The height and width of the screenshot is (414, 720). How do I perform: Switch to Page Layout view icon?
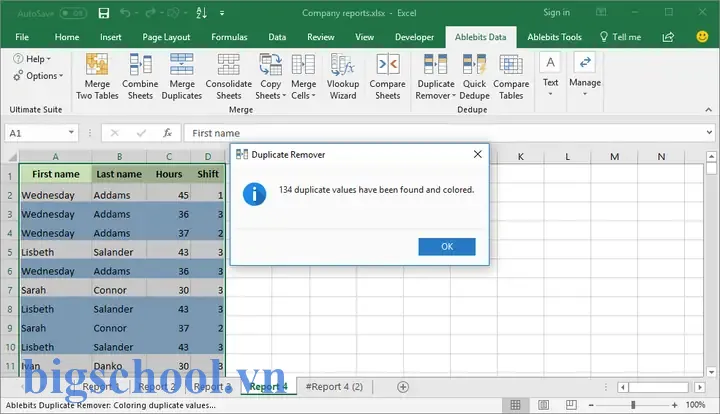tap(543, 404)
